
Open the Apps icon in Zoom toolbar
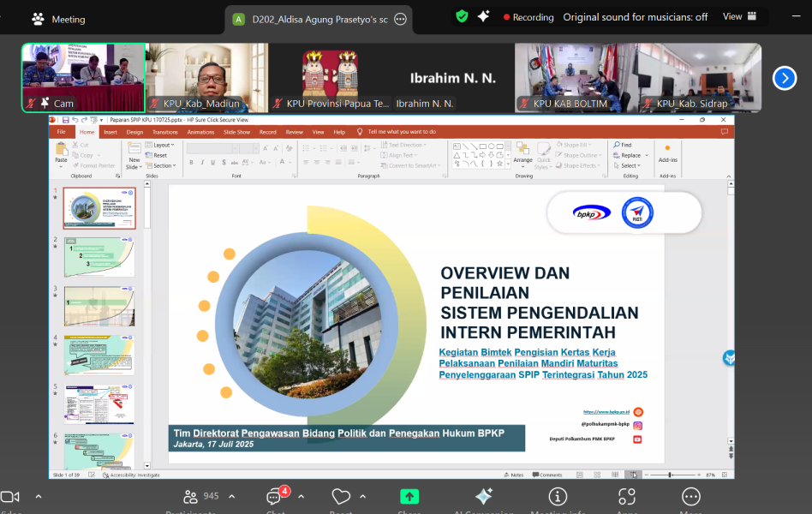click(627, 497)
